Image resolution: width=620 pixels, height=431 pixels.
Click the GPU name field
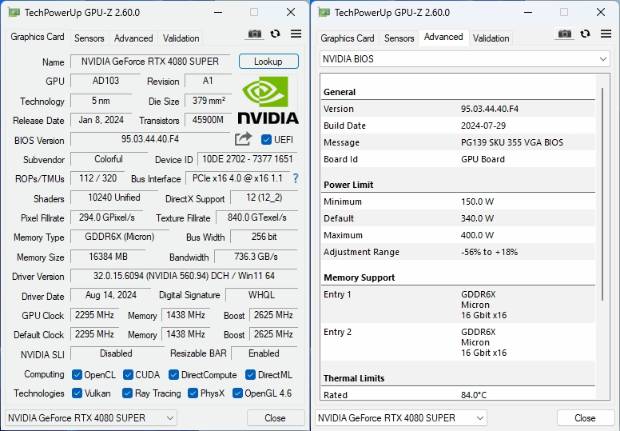pyautogui.click(x=150, y=62)
